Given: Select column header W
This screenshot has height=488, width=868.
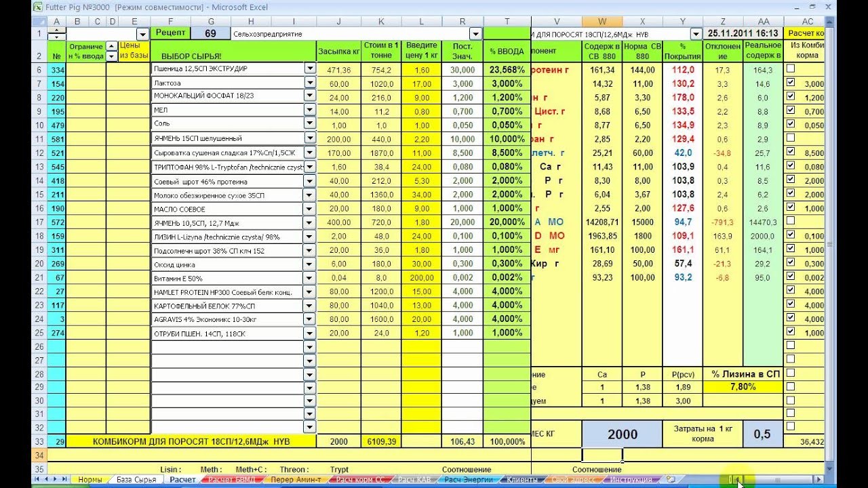Looking at the screenshot, I should (x=602, y=22).
